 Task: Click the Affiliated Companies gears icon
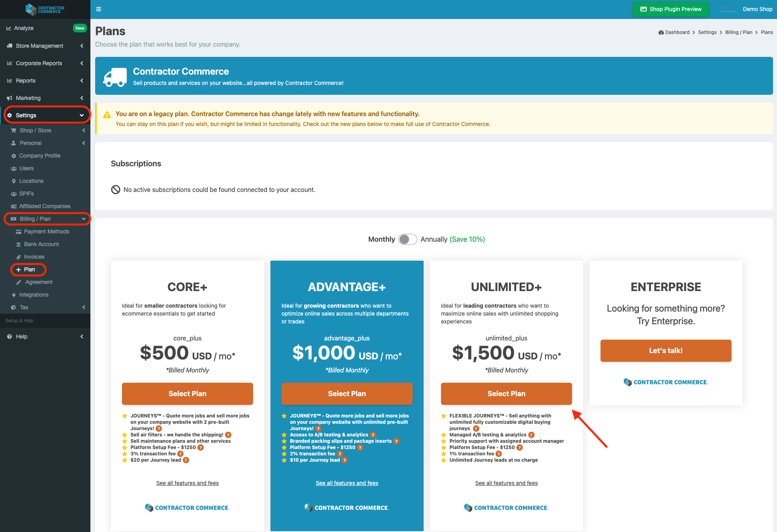coord(14,207)
